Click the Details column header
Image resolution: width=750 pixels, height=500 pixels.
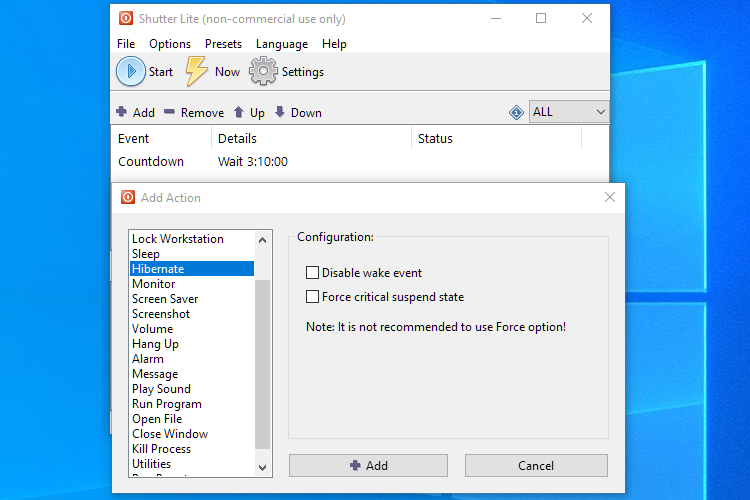point(311,139)
